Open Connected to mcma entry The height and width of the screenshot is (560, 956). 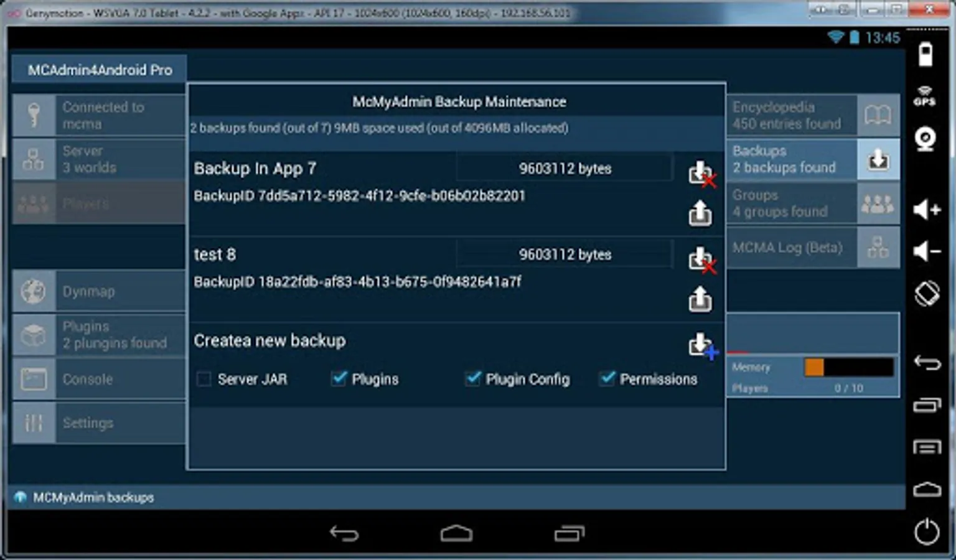(99, 115)
